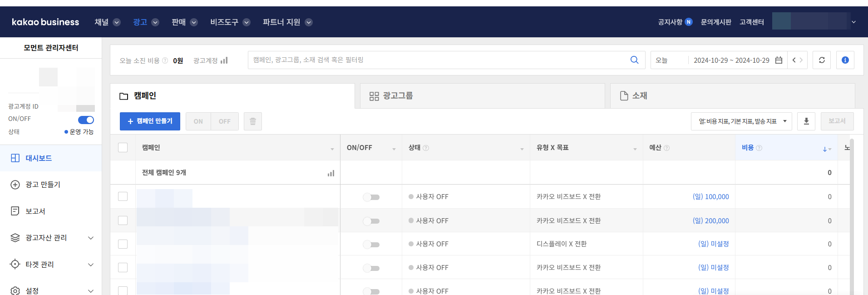Open the blue info icon
Screen dimensions: 868x295
[845, 60]
